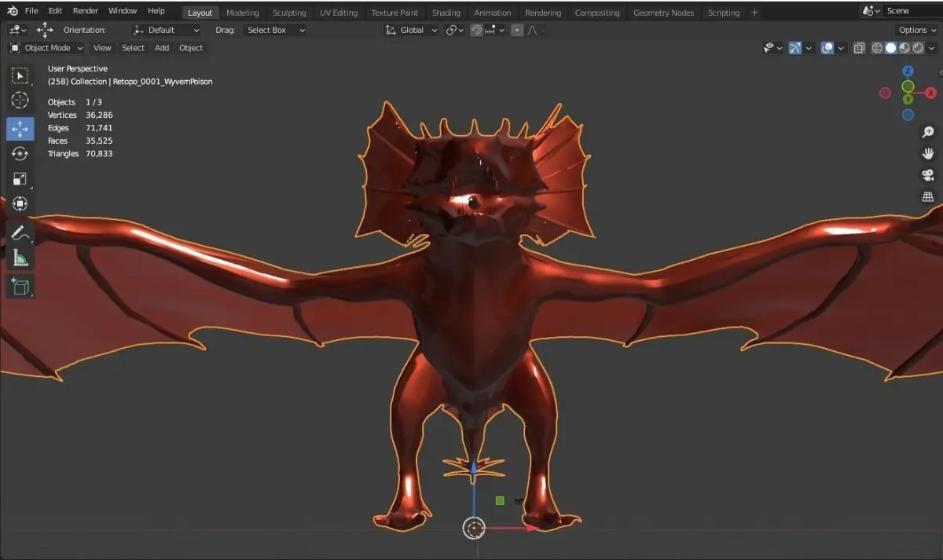Switch to the Modeling workspace tab
The height and width of the screenshot is (560, 943).
tap(243, 13)
